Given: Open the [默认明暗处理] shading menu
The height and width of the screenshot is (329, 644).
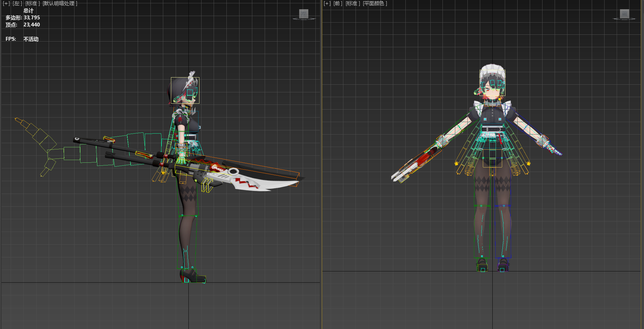Looking at the screenshot, I should (60, 4).
